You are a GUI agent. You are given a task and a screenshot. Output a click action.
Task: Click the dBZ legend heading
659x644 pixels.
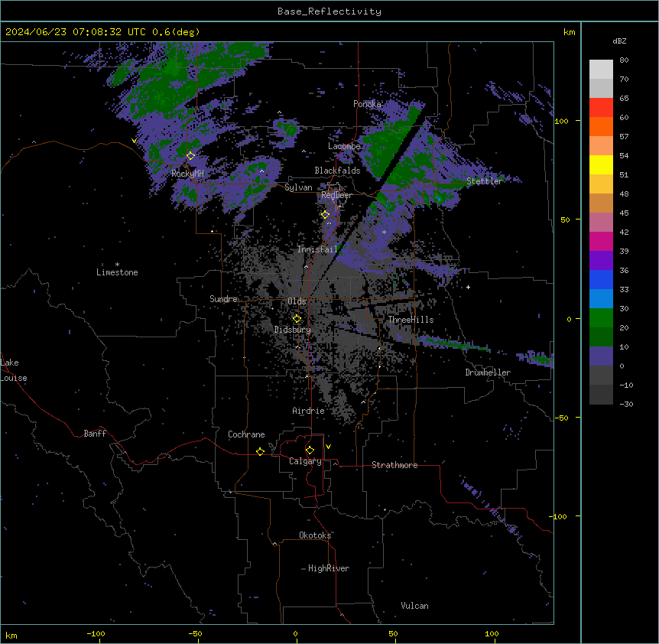[619, 41]
